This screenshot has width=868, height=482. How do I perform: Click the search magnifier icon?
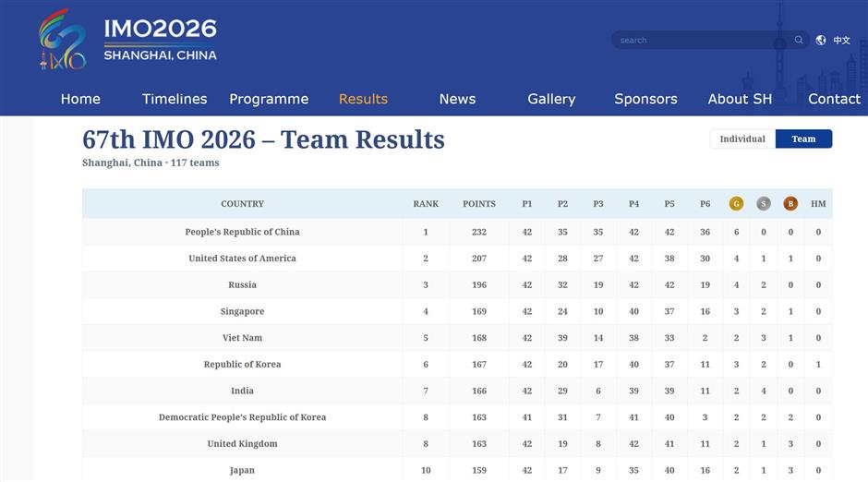tap(798, 40)
